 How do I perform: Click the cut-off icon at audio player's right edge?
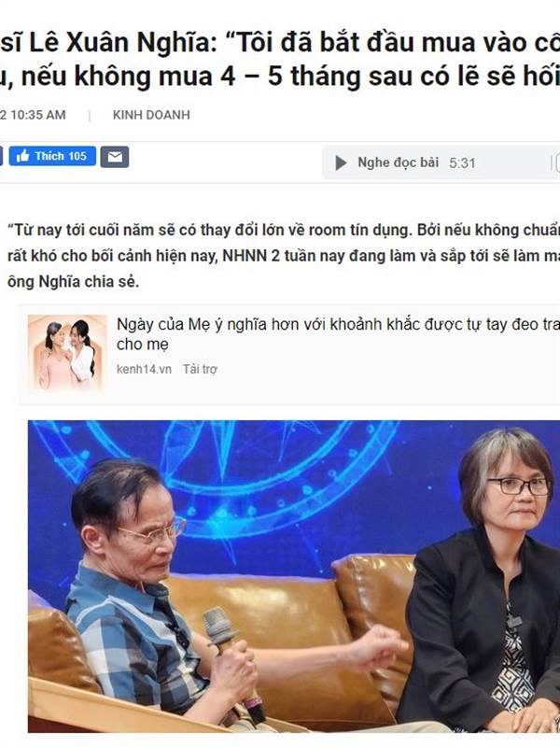click(x=555, y=162)
